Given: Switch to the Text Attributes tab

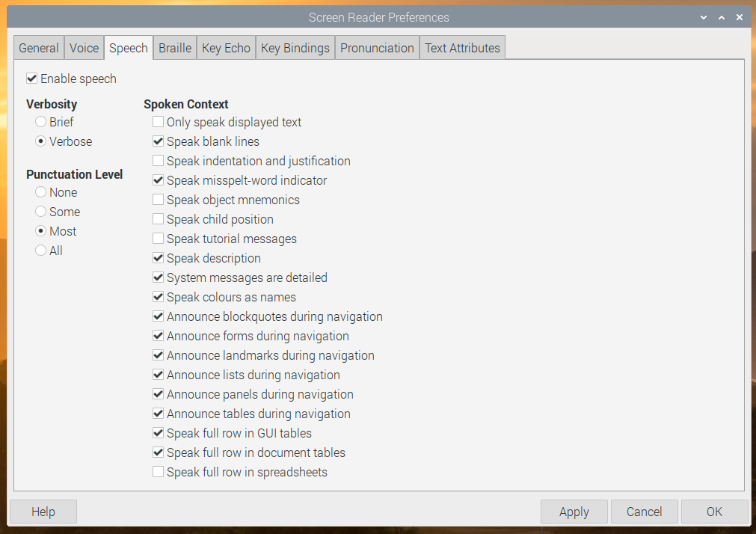Looking at the screenshot, I should (461, 47).
